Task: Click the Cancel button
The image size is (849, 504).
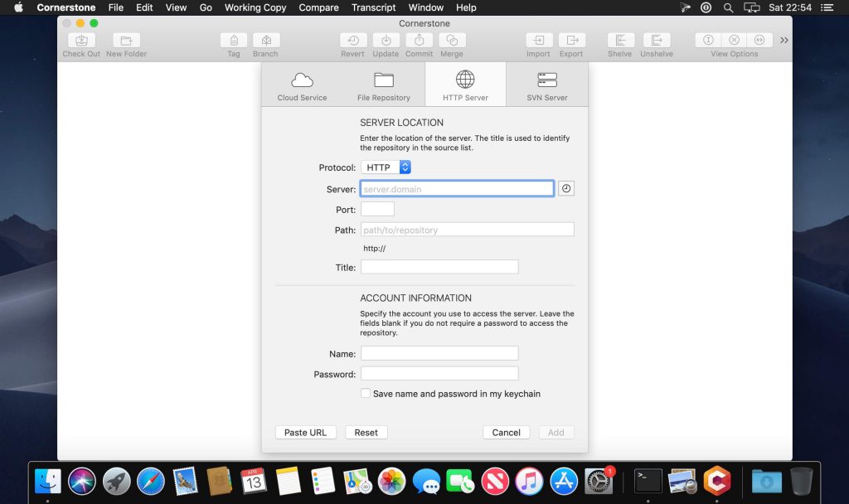Action: [506, 432]
